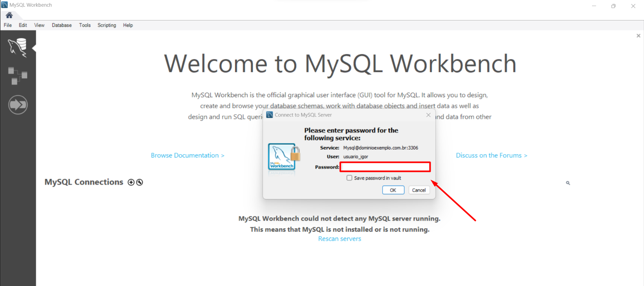Close the MySQL Workbench window
The image size is (644, 286).
pos(633,6)
